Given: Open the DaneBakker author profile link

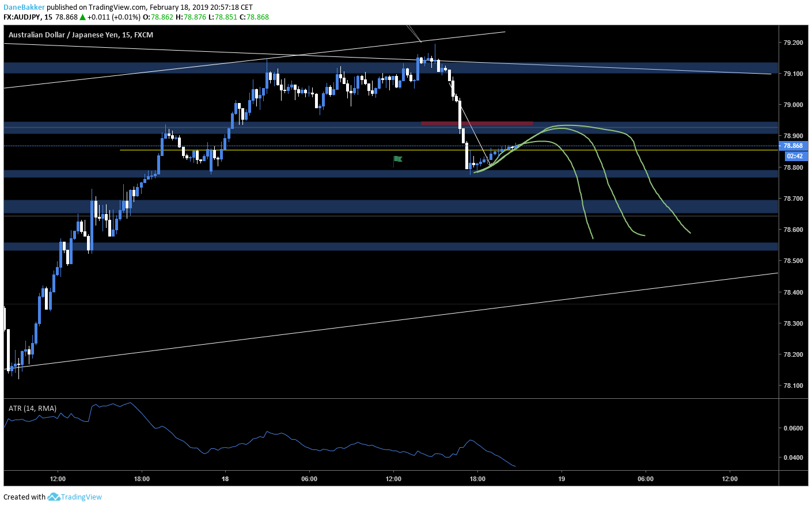Looking at the screenshot, I should pyautogui.click(x=24, y=7).
